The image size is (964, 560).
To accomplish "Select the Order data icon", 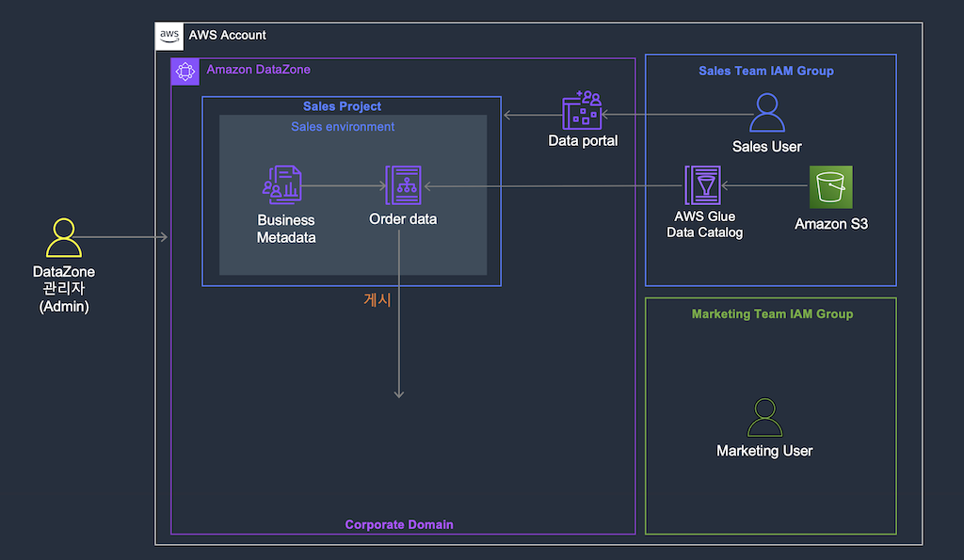I will pyautogui.click(x=403, y=185).
